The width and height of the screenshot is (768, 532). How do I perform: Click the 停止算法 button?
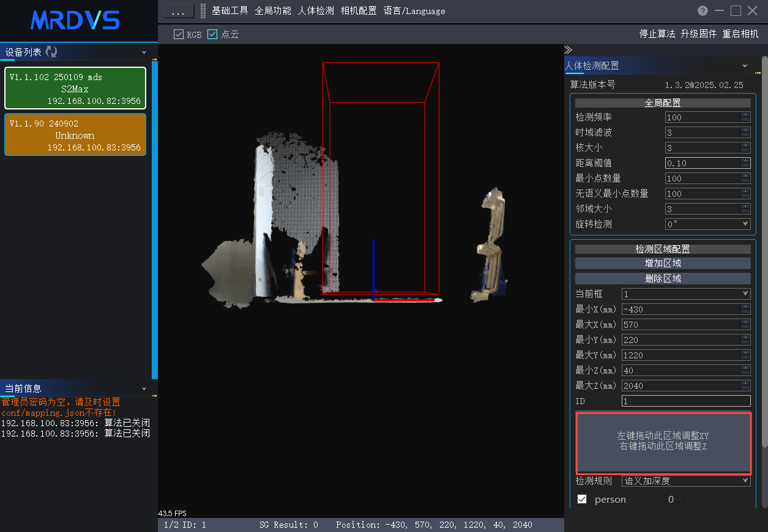(657, 34)
